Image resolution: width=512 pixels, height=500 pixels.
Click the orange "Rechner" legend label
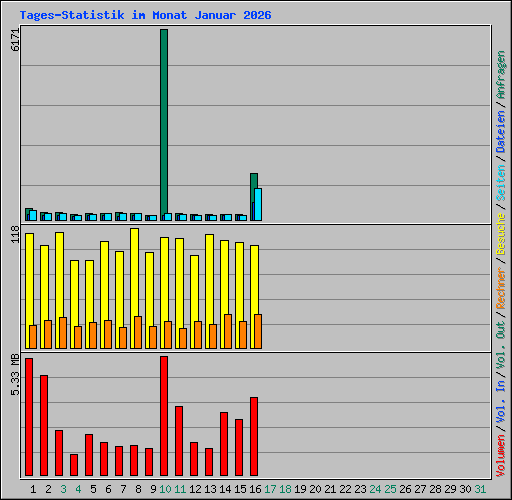(501, 288)
